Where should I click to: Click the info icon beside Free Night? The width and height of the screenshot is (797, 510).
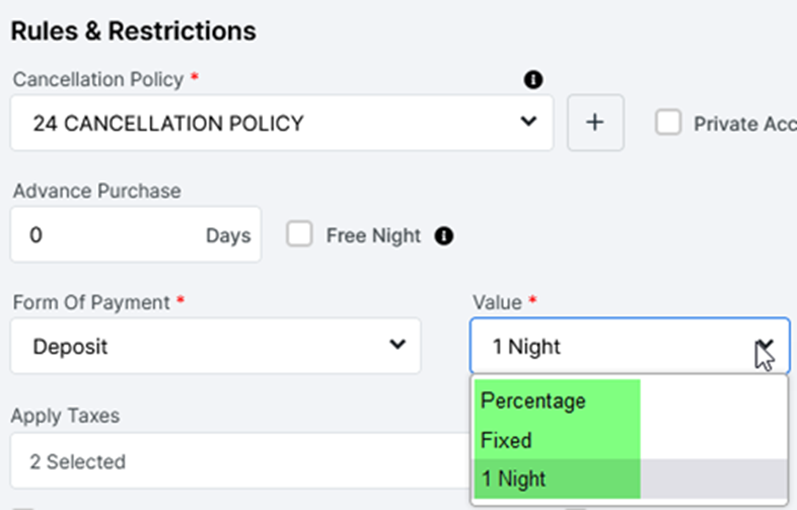[x=444, y=236]
